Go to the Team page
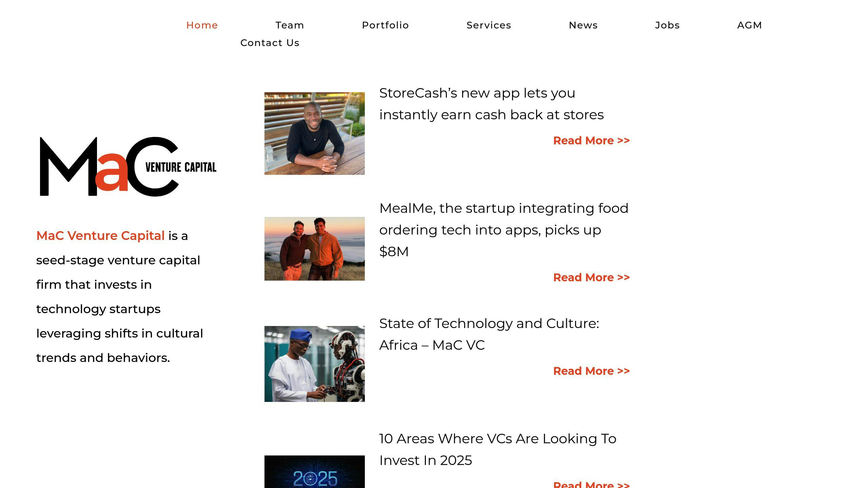This screenshot has height=488, width=868. [290, 25]
